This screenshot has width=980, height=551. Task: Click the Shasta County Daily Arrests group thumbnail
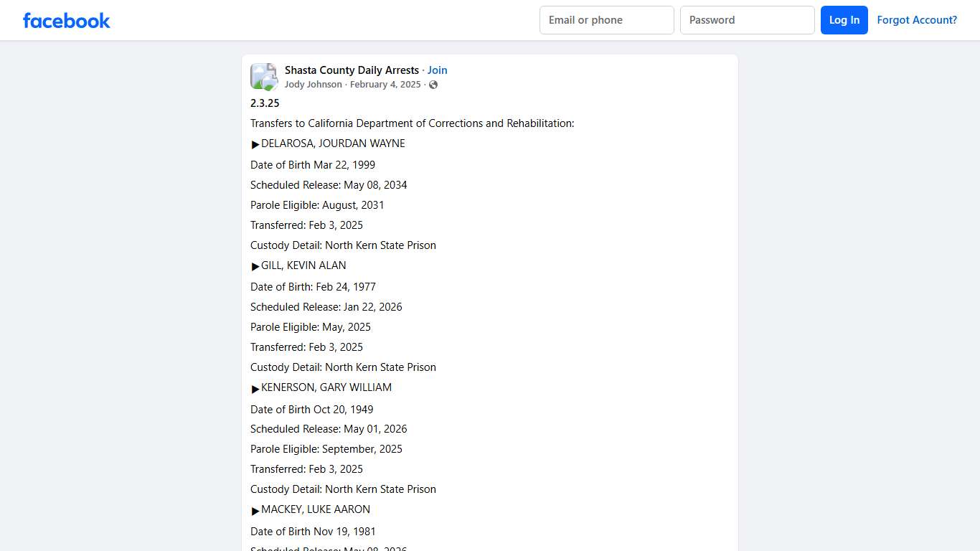(x=263, y=76)
